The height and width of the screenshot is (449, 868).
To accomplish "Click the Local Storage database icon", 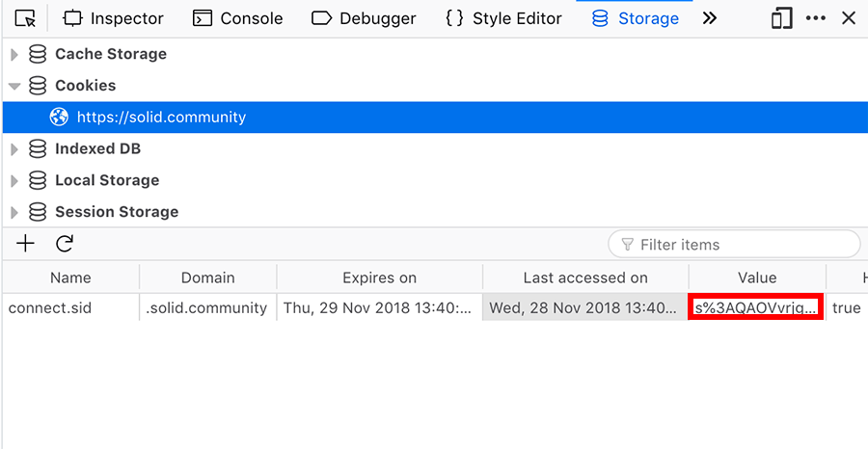I will [38, 180].
